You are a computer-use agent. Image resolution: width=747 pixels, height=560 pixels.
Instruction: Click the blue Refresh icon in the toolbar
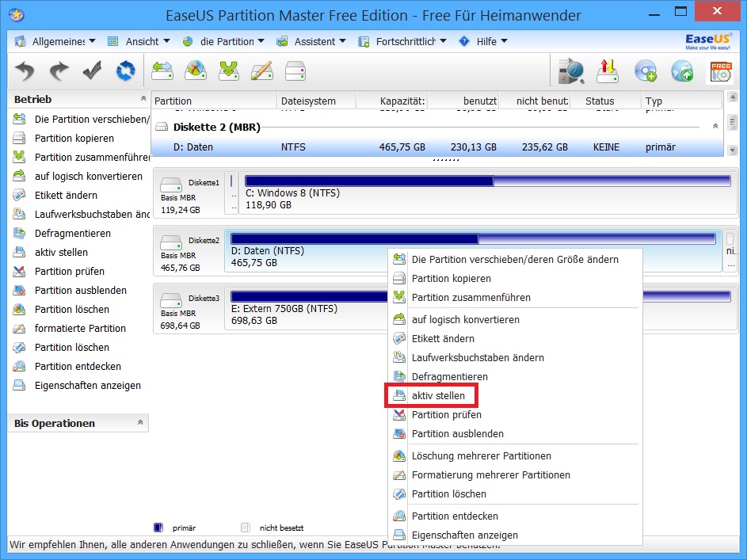(x=125, y=71)
